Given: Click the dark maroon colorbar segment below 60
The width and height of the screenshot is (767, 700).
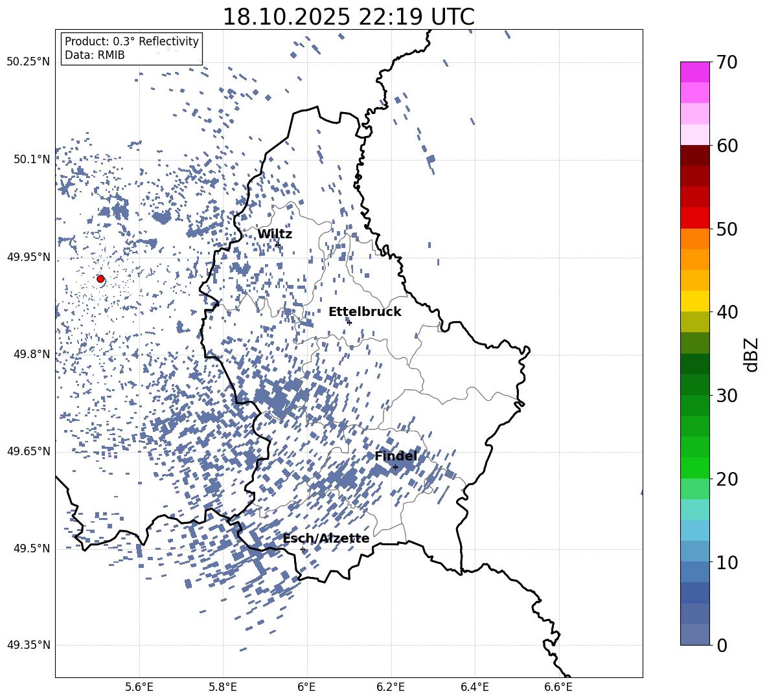Looking at the screenshot, I should click(695, 156).
